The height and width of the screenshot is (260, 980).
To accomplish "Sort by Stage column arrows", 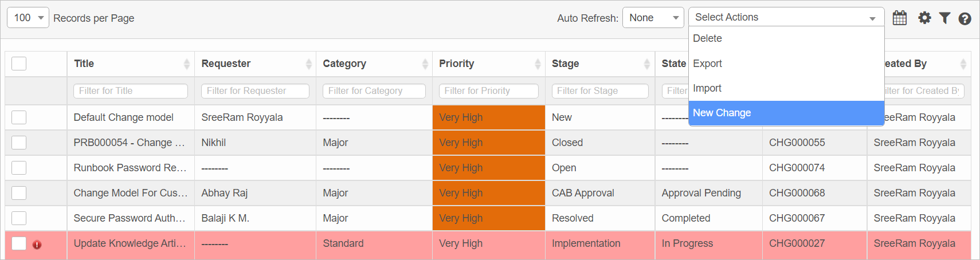I will point(646,64).
